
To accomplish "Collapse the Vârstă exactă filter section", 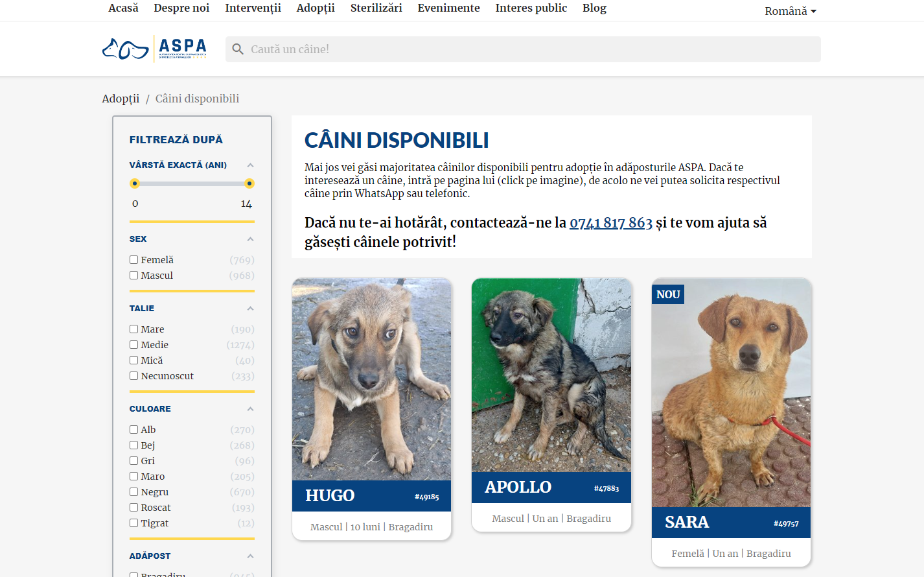I will [x=250, y=165].
